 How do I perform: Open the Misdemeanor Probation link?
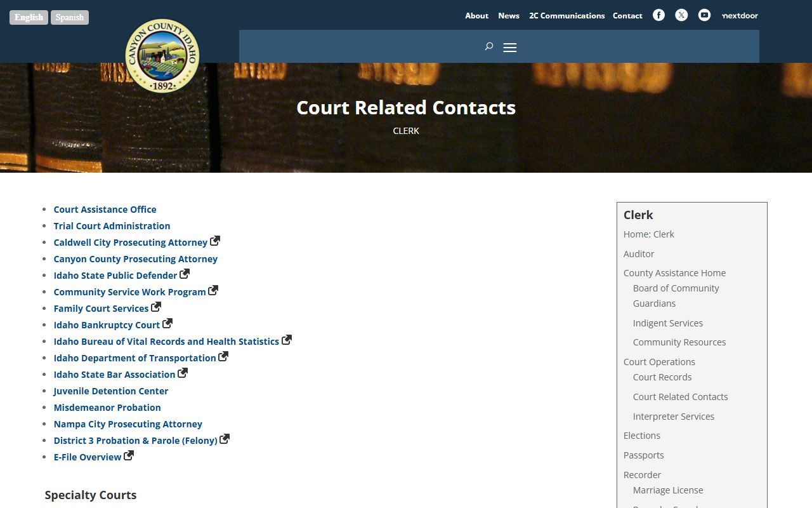tap(107, 408)
